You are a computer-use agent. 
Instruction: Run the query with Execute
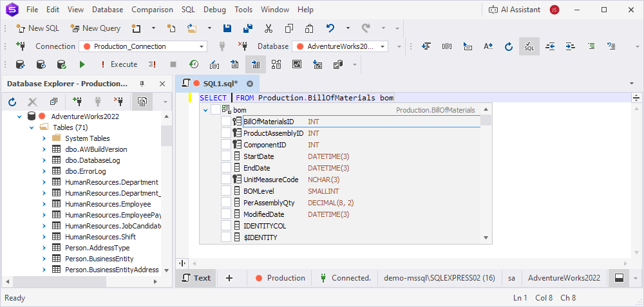tap(118, 64)
